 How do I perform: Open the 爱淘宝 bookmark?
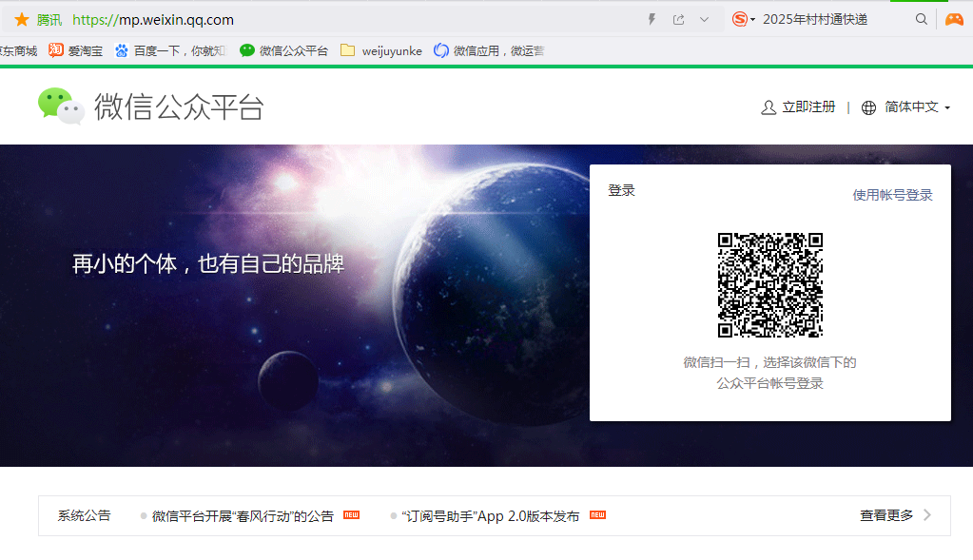point(76,50)
